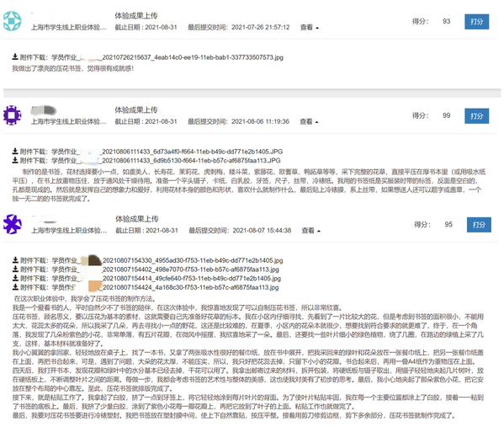This screenshot has height=427, width=504.
Task: Click download icon beside 20210806111433_6d9b5130 JPG
Action: [x=15, y=160]
